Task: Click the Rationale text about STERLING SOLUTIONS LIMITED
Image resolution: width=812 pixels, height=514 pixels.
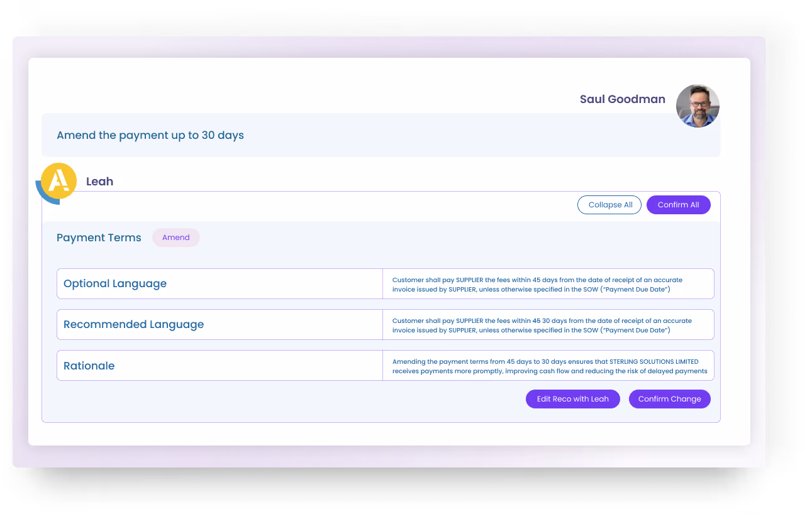Action: pos(549,366)
